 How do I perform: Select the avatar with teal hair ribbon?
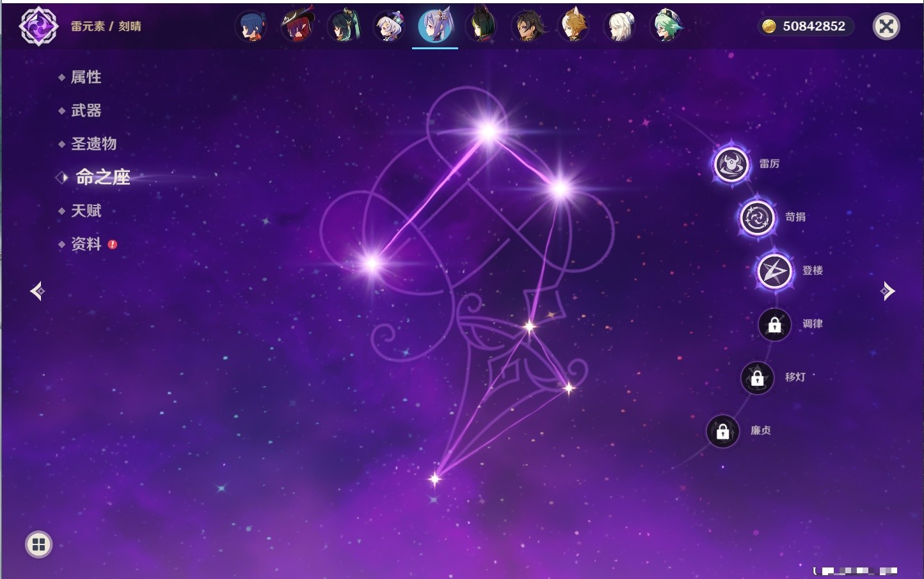(344, 26)
